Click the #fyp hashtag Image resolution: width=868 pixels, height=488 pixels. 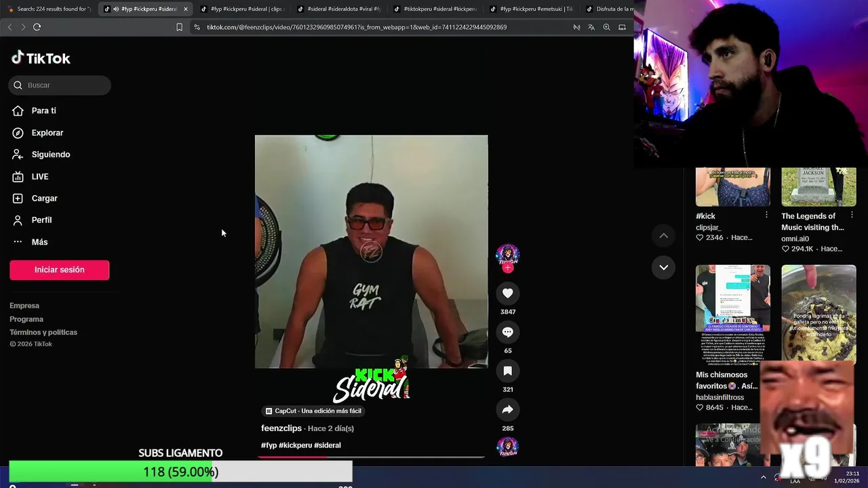click(x=269, y=445)
